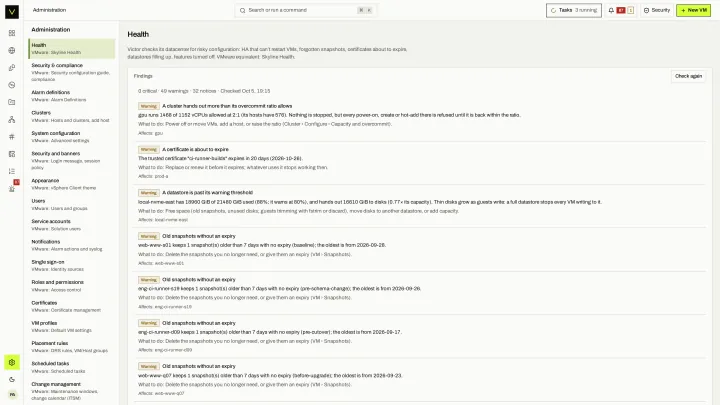The width and height of the screenshot is (720, 405).
Task: Open the folder icon in left rail
Action: pos(12,102)
